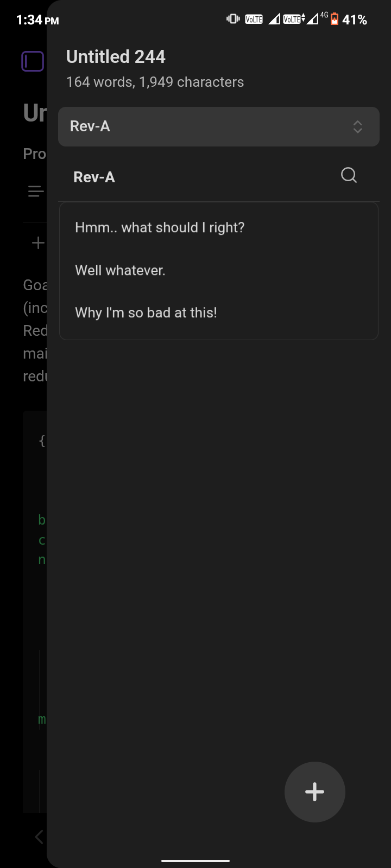This screenshot has height=868, width=391.
Task: Open "Why I'm so bad at this!" note
Action: tap(146, 312)
